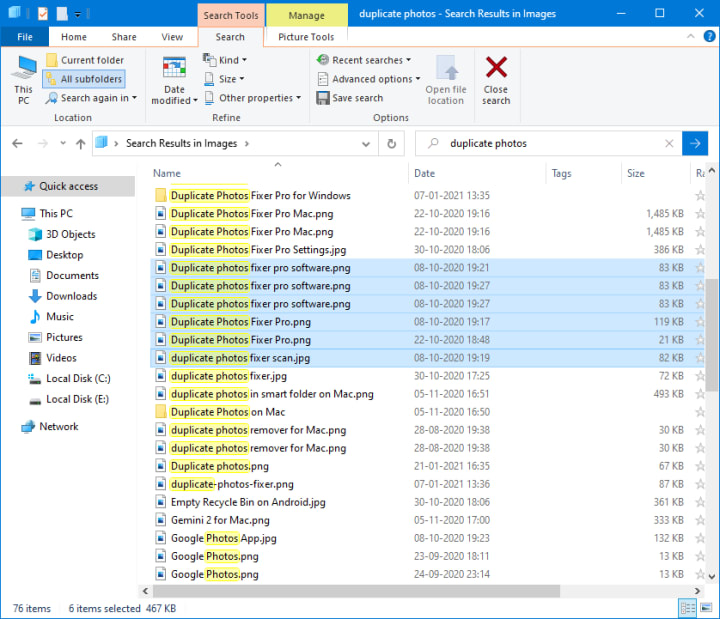
Task: Click the horizontal scrollbar of file list
Action: [x=356, y=591]
